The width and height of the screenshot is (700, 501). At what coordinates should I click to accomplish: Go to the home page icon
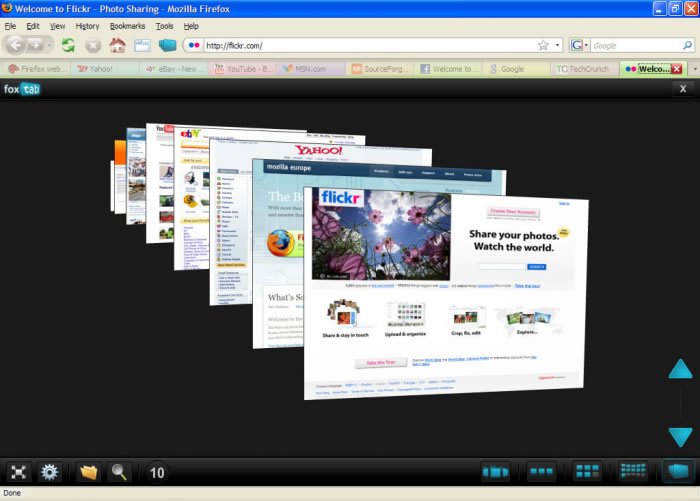pos(118,45)
